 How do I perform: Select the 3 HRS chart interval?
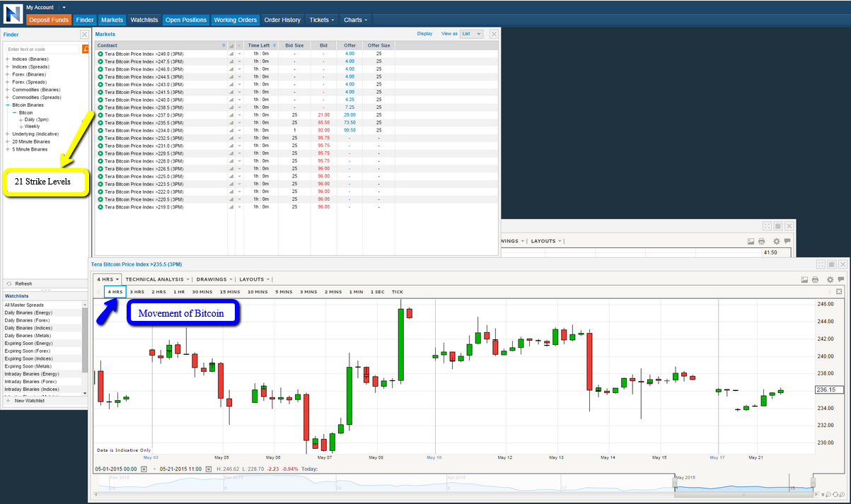[137, 292]
